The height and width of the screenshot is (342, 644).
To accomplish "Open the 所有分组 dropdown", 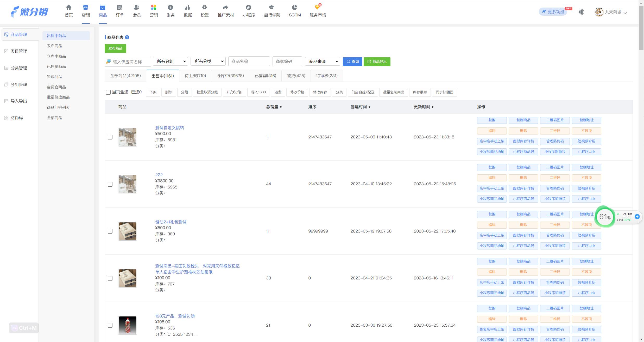I will point(171,62).
